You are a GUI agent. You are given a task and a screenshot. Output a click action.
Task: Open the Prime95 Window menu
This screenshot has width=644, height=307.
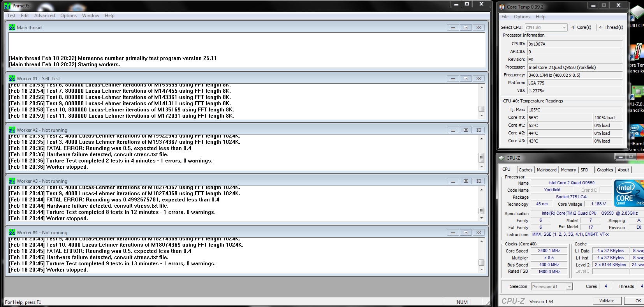coord(91,16)
